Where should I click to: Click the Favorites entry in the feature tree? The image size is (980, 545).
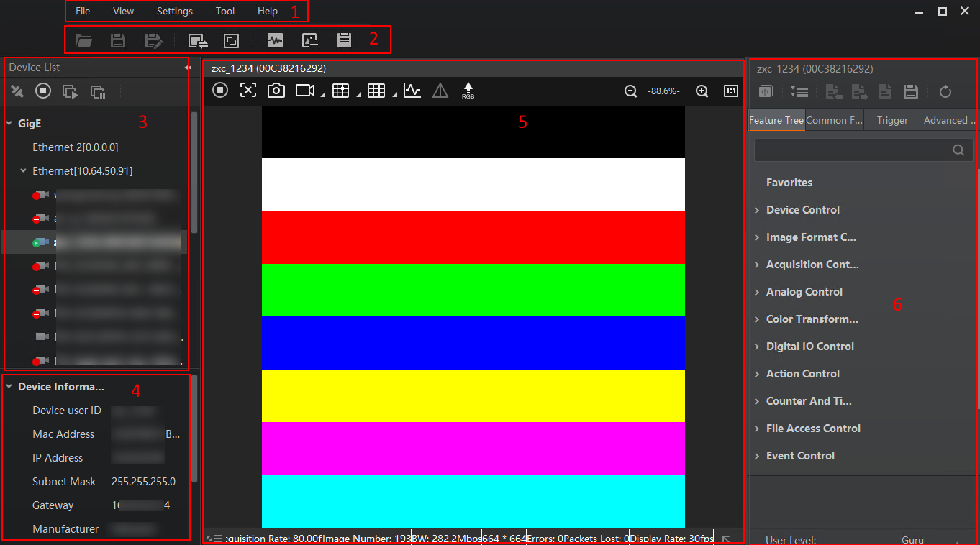point(789,183)
